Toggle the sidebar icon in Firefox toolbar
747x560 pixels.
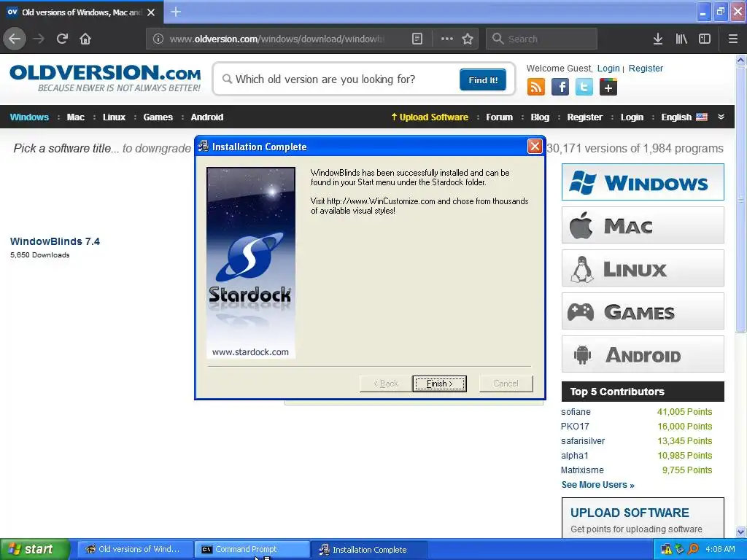[705, 39]
